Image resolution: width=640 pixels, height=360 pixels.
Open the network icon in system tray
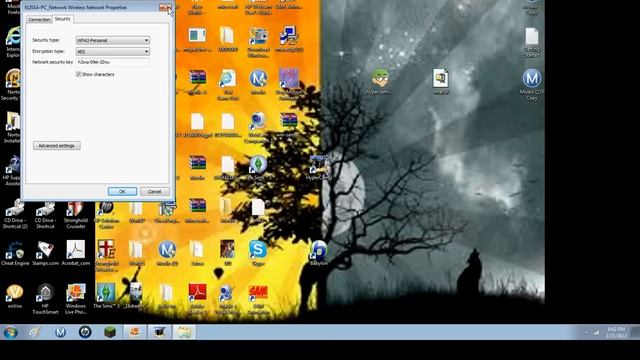tap(596, 333)
